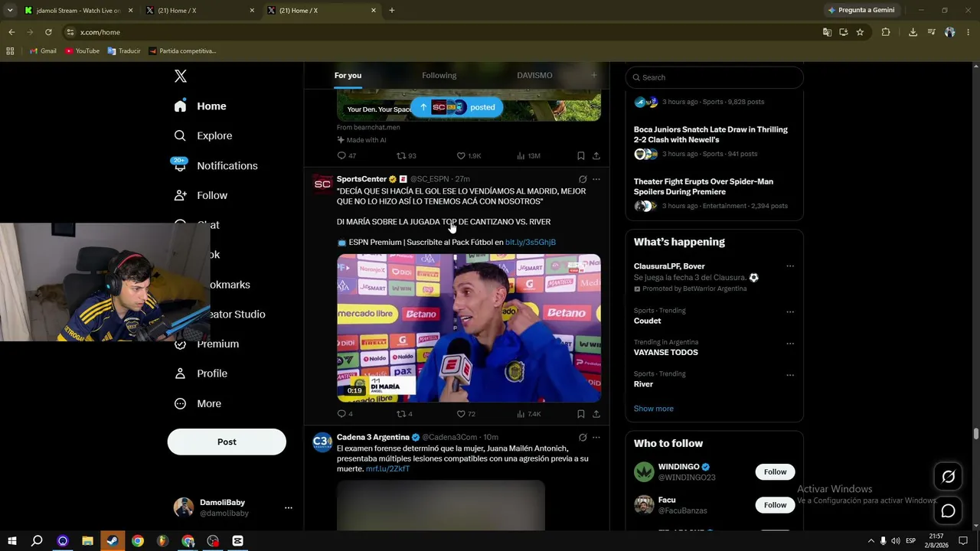Image resolution: width=980 pixels, height=551 pixels.
Task: Open options for River trend
Action: click(790, 375)
